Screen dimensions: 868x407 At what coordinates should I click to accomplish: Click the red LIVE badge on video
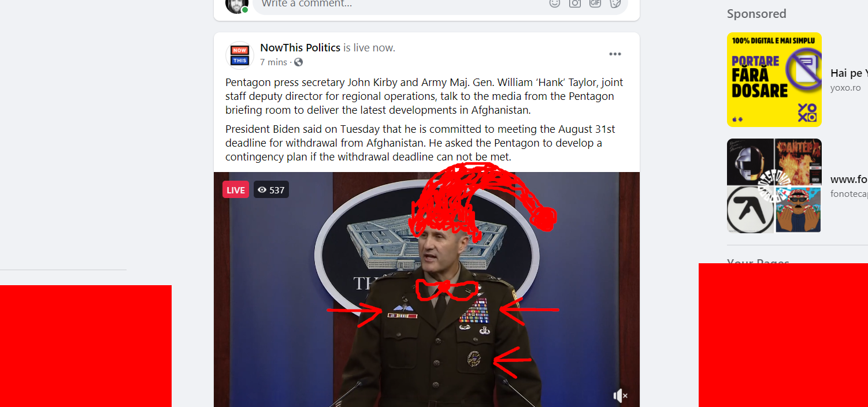(236, 189)
